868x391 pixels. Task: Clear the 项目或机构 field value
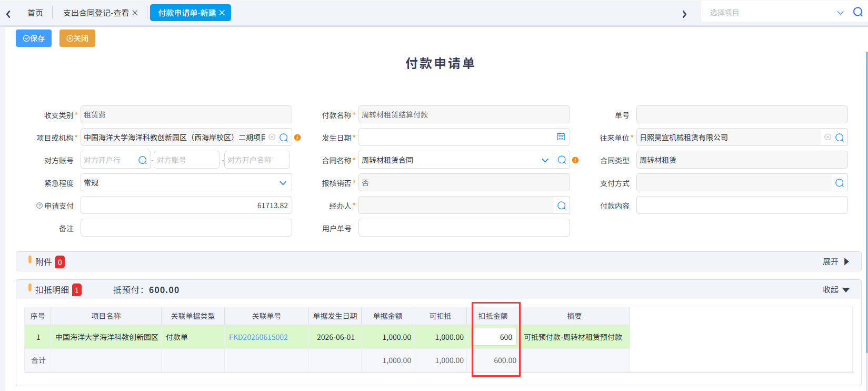coord(272,137)
